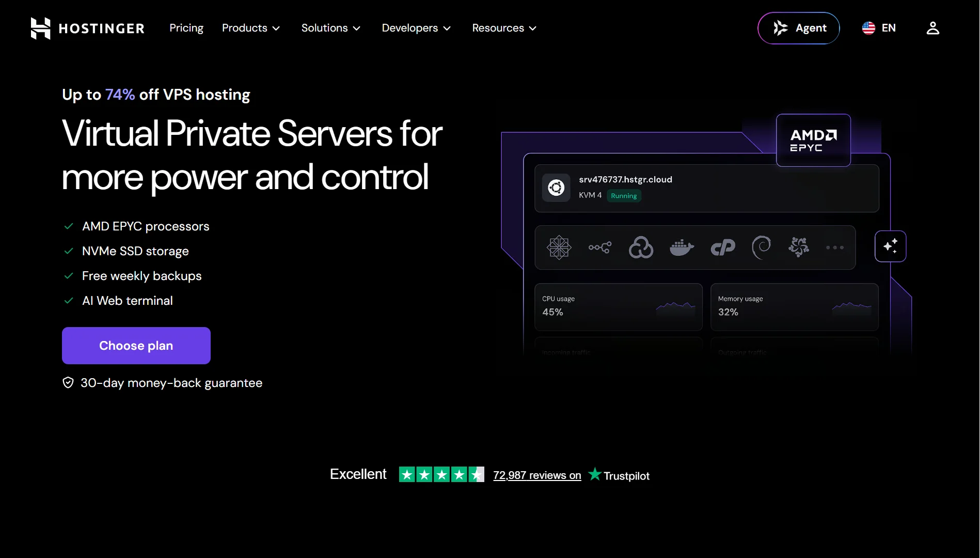Click the NVMe SSD storage feature
The width and height of the screenshot is (980, 558).
(135, 251)
